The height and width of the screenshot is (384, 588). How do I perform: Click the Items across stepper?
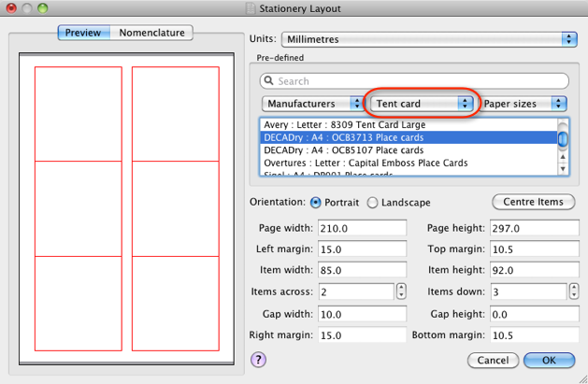click(x=401, y=292)
